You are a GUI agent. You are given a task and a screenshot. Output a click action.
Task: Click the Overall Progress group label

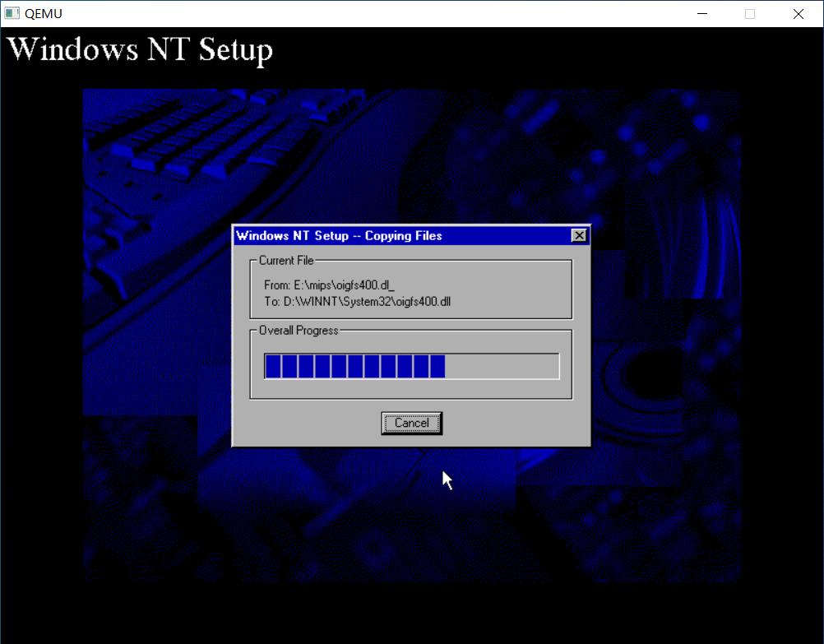coord(298,330)
